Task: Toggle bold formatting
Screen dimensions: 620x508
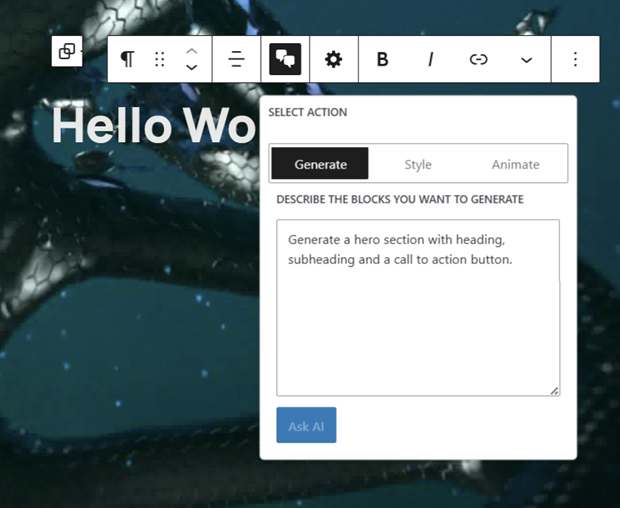Action: [x=382, y=60]
